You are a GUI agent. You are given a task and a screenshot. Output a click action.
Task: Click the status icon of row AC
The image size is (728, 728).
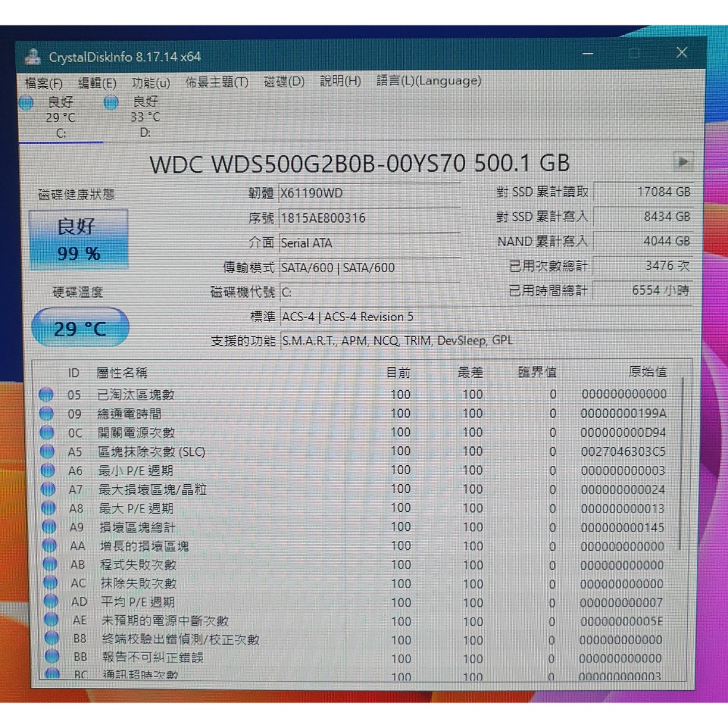click(x=51, y=582)
